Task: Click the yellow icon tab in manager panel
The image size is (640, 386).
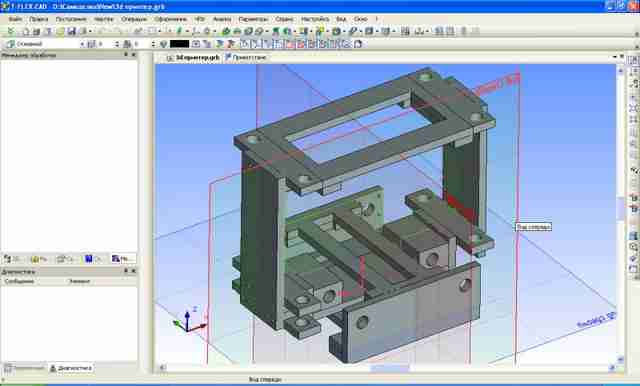Action: [x=40, y=259]
